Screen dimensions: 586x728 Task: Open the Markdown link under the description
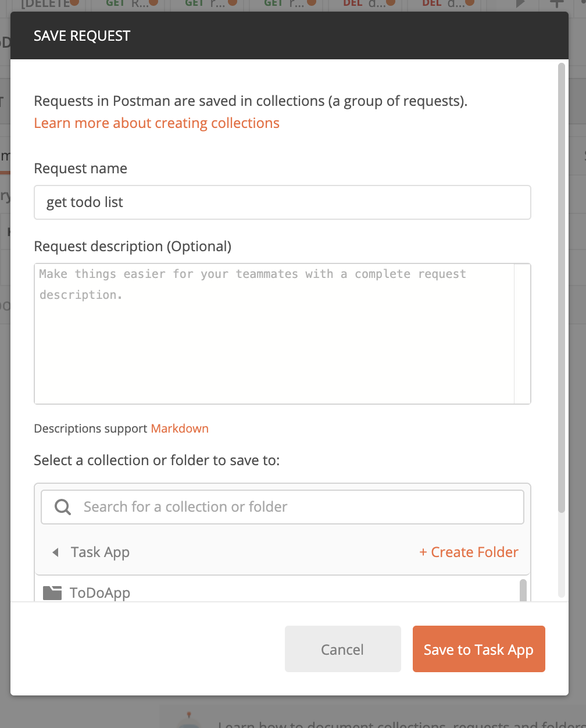coord(180,429)
